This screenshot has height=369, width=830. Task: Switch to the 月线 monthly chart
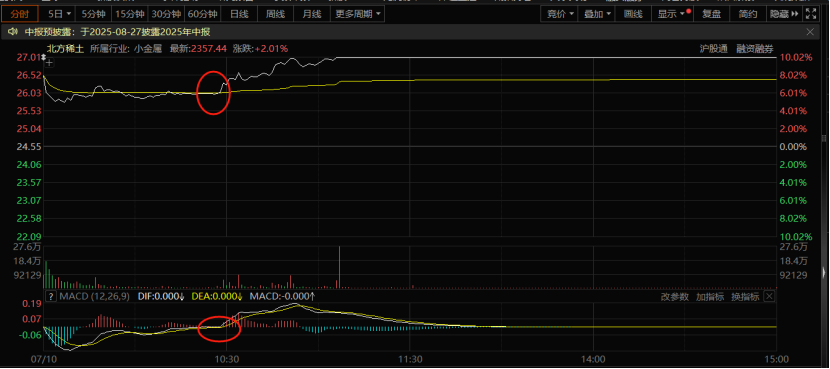pyautogui.click(x=311, y=14)
